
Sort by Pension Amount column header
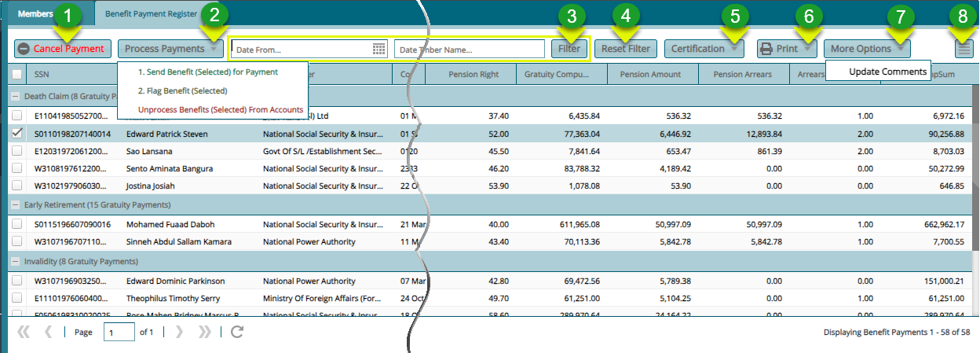pos(653,75)
